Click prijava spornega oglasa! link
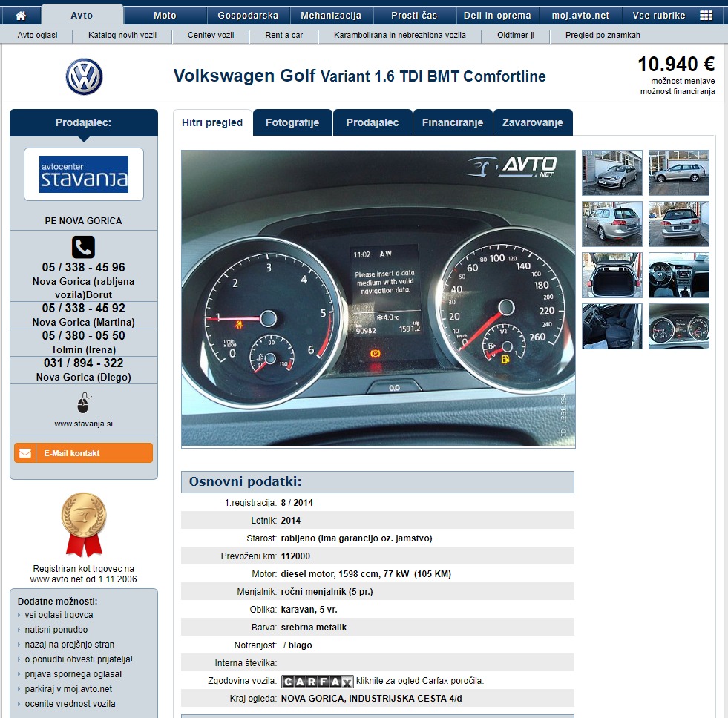Image resolution: width=728 pixels, height=718 pixels. 73,674
